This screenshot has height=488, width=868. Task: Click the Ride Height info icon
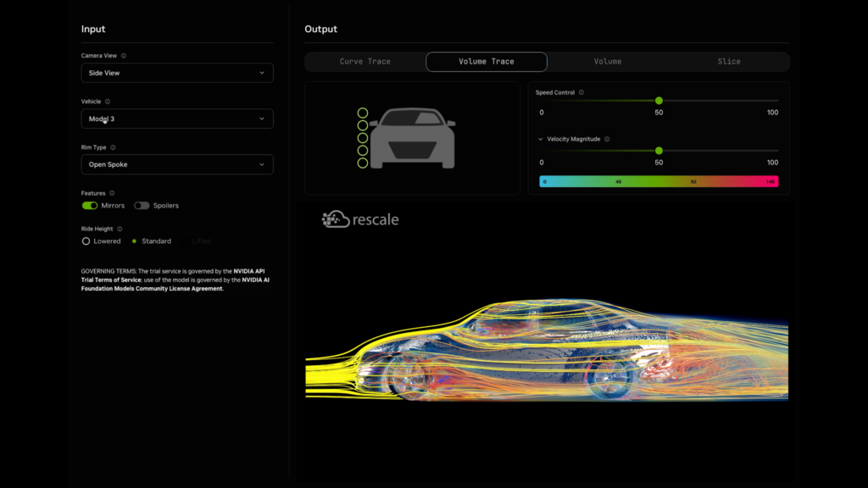point(120,229)
